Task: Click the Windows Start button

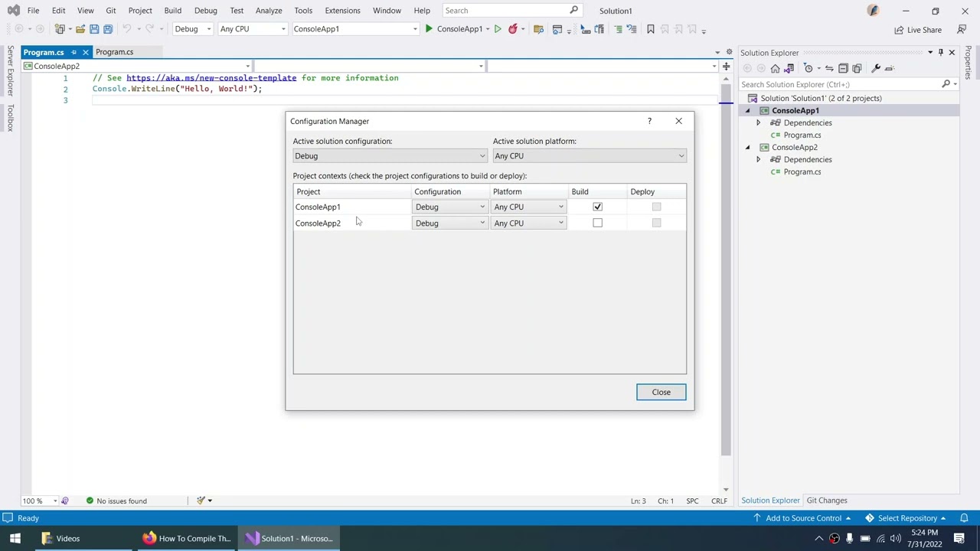Action: pos(15,538)
